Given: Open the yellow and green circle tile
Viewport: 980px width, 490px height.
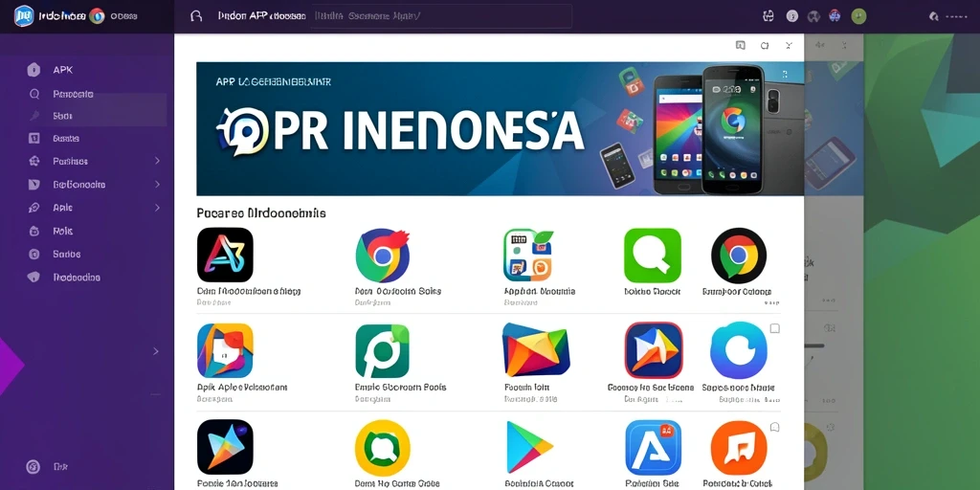Looking at the screenshot, I should [x=383, y=448].
